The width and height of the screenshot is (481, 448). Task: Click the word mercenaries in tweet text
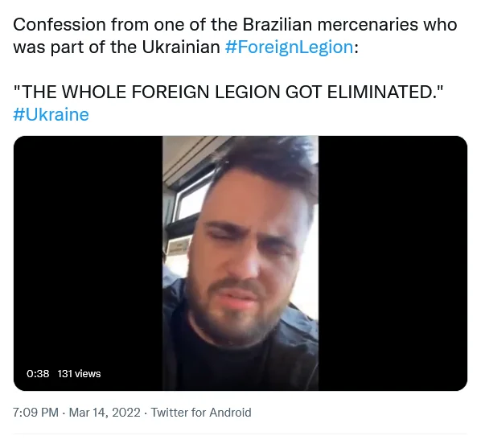[368, 24]
